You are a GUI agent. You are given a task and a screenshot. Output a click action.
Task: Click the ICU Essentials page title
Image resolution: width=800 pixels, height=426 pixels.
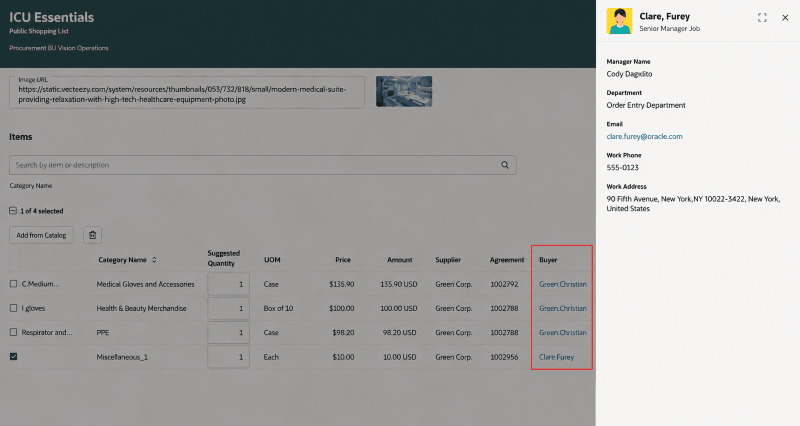[x=52, y=17]
